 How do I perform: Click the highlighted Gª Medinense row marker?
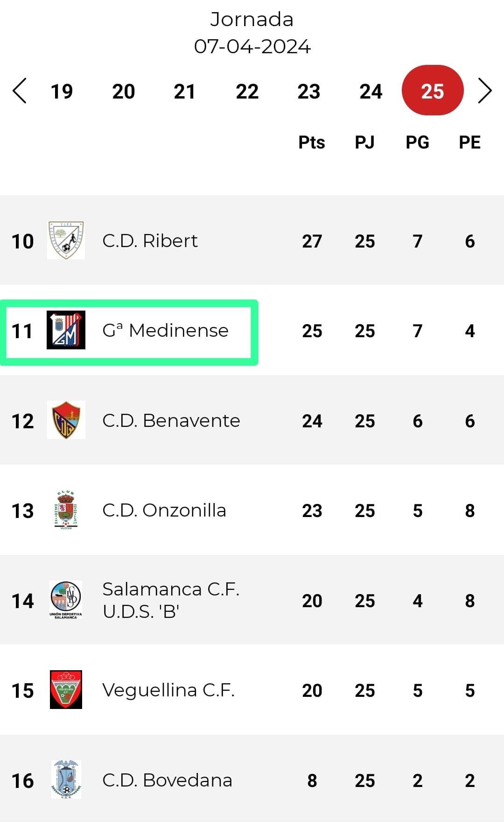point(130,330)
